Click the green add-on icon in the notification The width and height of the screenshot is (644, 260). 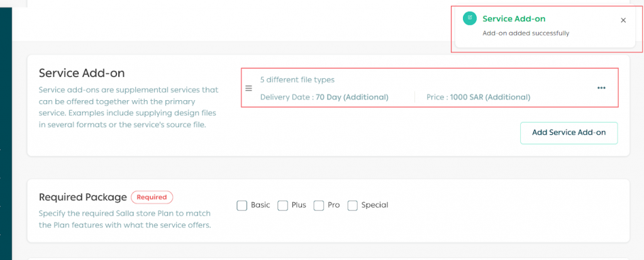click(x=469, y=19)
